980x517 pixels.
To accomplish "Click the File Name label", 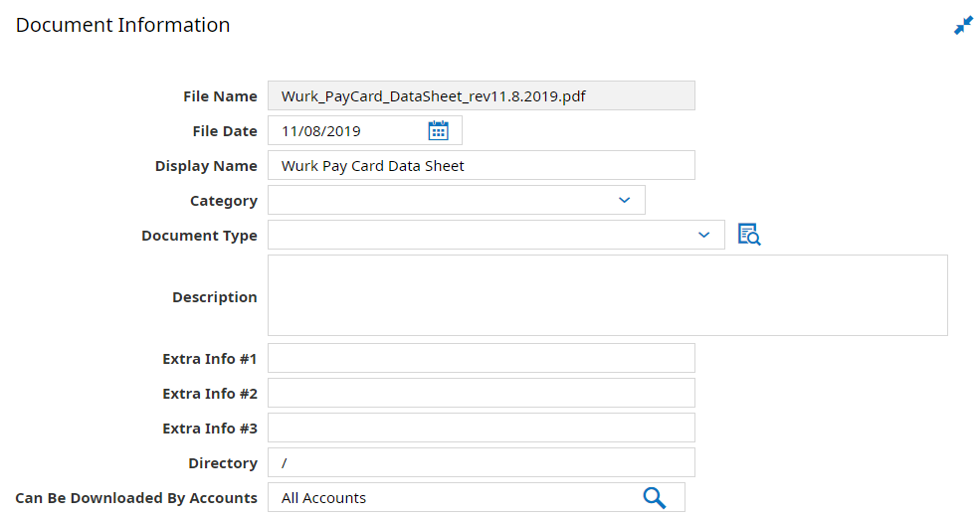I will 220,96.
